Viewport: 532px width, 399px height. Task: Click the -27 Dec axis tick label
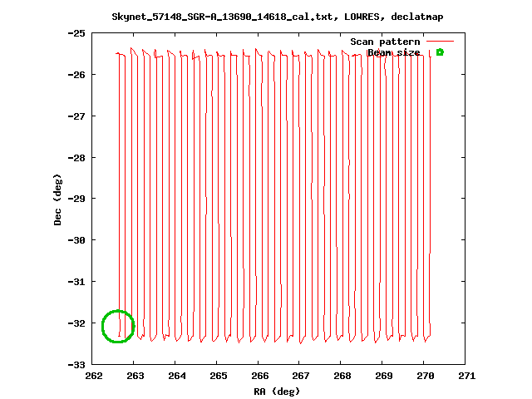point(76,116)
